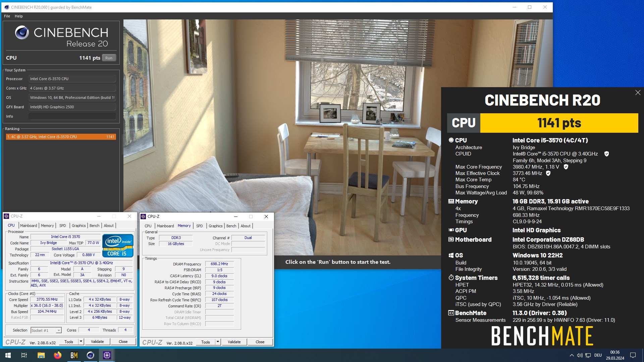Open the Cinebench Help menu

19,16
